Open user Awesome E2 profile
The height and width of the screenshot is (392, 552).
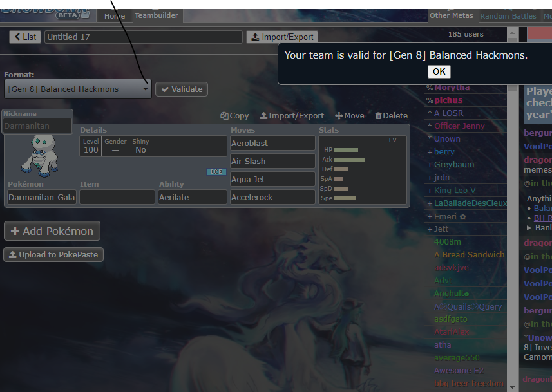pyautogui.click(x=459, y=371)
